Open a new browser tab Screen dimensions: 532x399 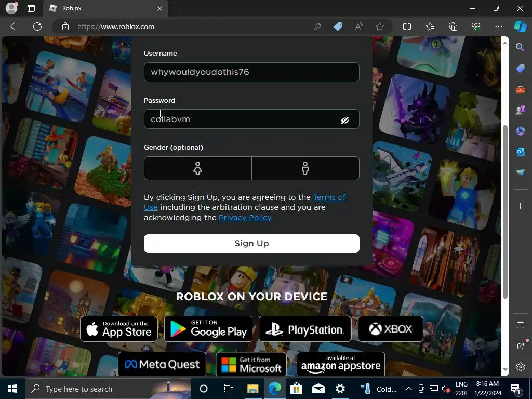coord(177,8)
